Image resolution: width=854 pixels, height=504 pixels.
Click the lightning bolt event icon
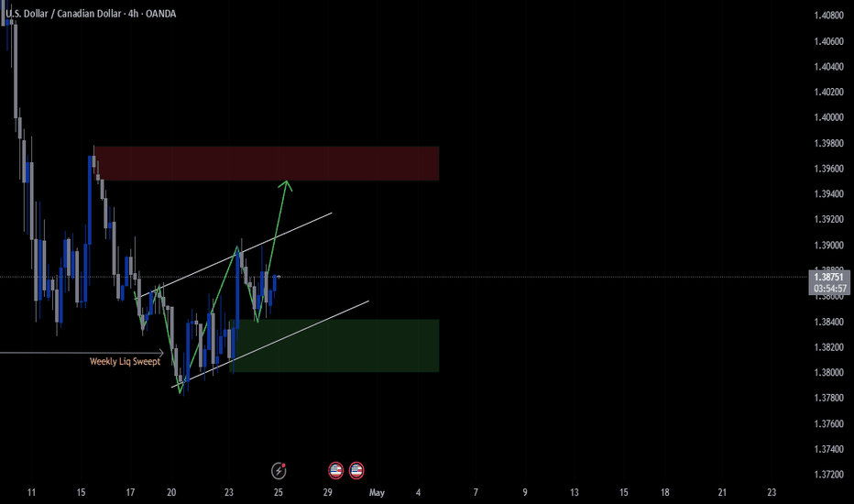279,470
